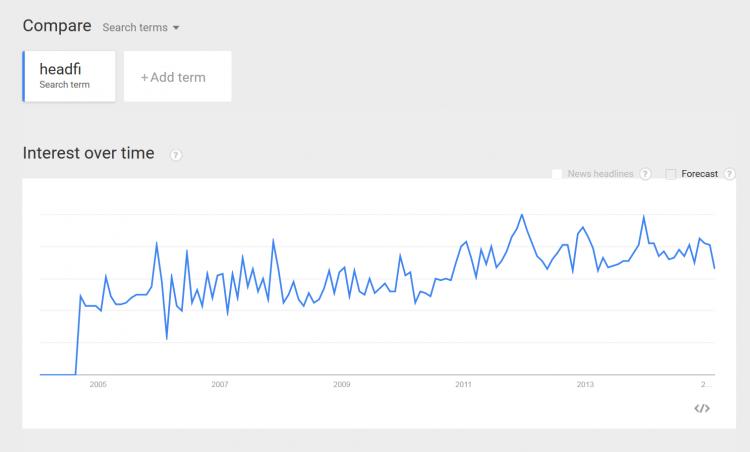Click help icon beside News headlines
750x452 pixels.
coord(645,174)
